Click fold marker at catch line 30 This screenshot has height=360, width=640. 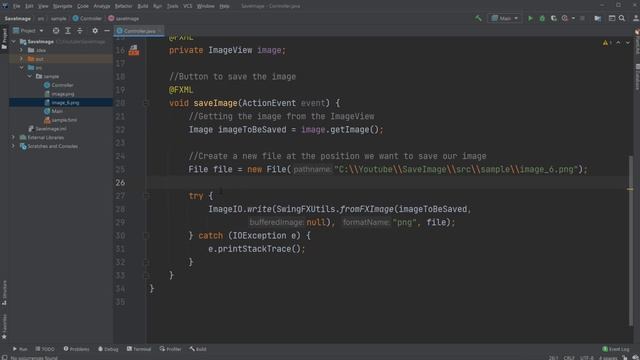[146, 236]
